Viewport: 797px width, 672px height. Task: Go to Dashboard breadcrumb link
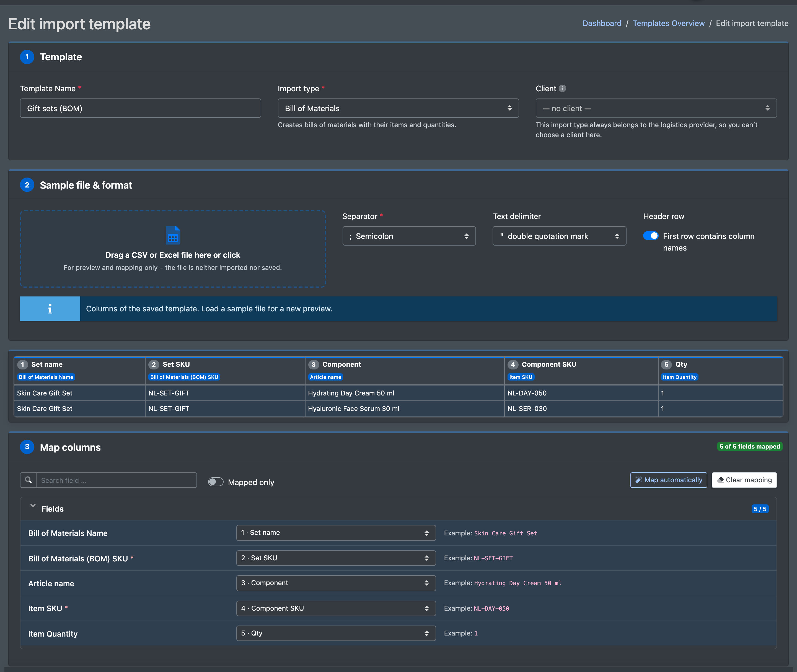click(601, 23)
